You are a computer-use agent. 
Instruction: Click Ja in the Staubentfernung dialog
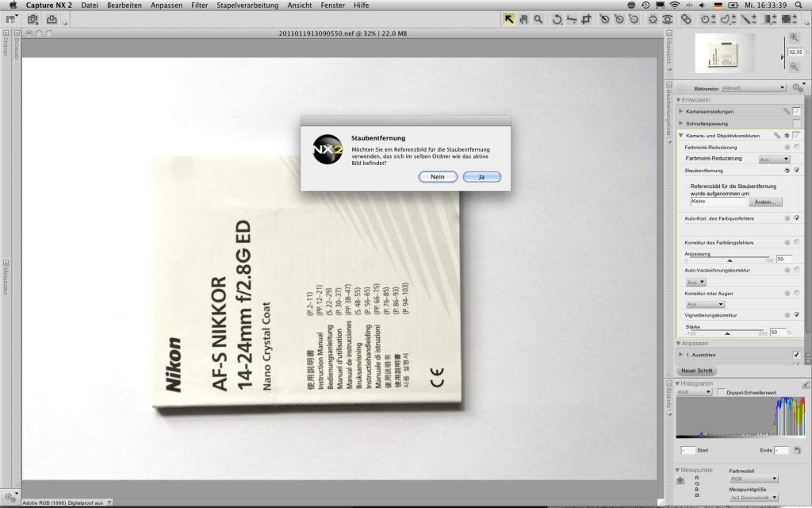point(481,177)
